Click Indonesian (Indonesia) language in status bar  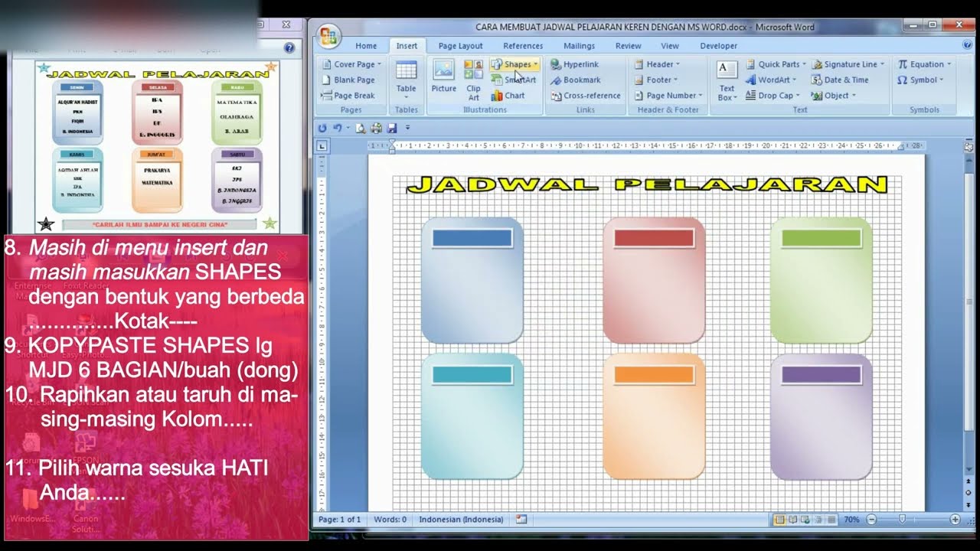coord(461,520)
